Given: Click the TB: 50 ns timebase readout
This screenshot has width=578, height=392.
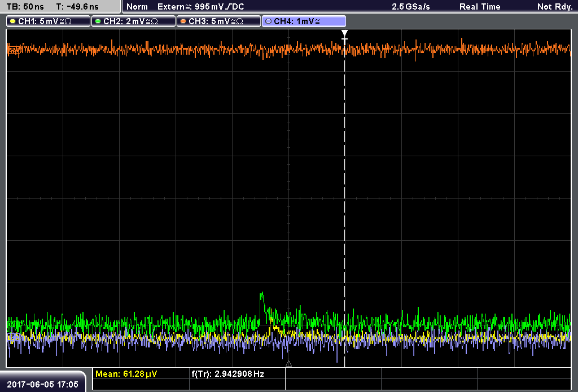Looking at the screenshot, I should tap(25, 7).
